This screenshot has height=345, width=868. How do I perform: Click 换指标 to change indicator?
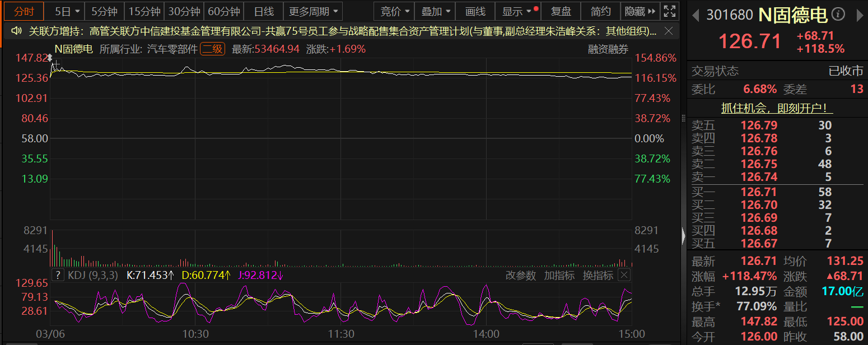(598, 275)
